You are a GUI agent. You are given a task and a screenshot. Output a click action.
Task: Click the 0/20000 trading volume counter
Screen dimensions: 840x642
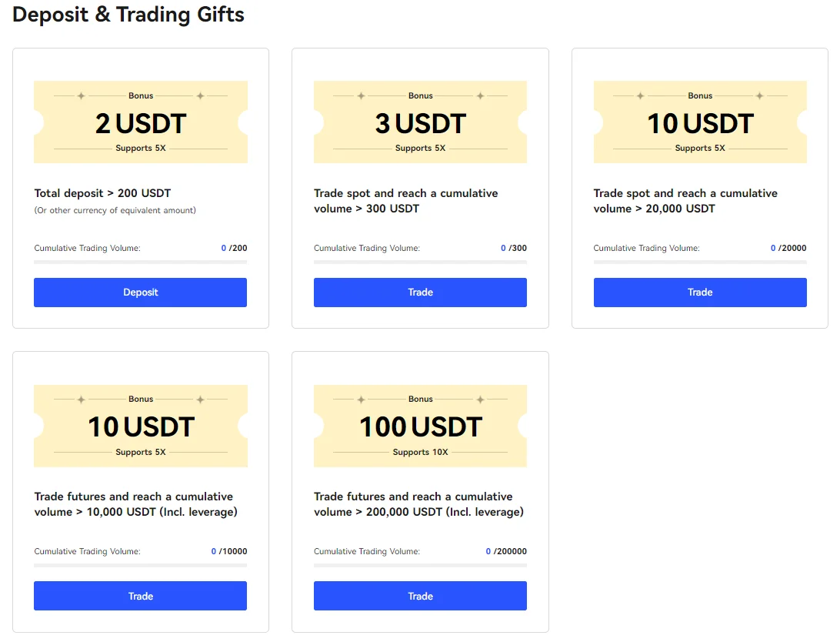pos(788,248)
